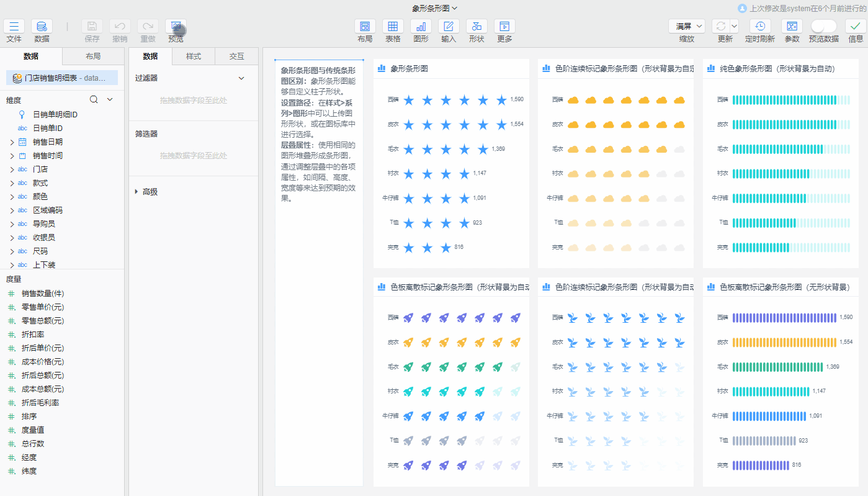868x496 pixels.
Task: Toggle the 预览数据 switch
Action: 823,26
